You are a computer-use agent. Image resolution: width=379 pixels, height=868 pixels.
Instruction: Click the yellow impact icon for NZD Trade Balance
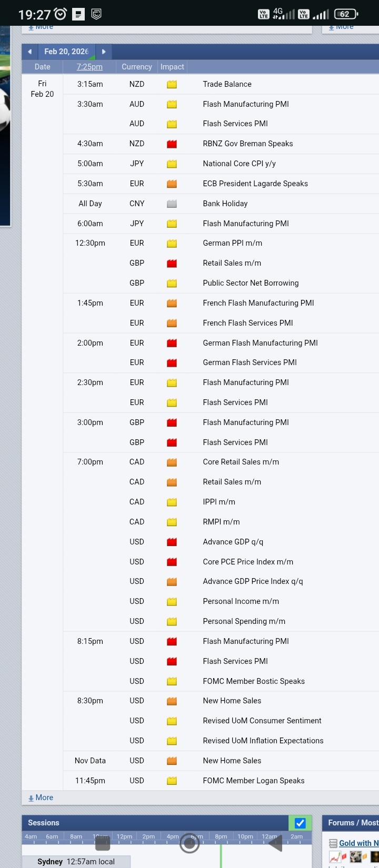[172, 84]
